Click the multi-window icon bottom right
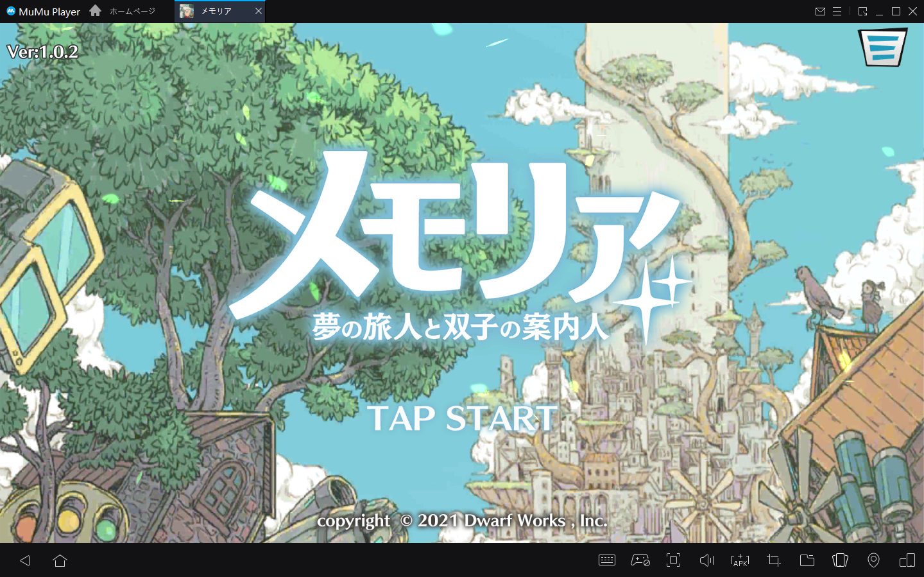Screen dimensions: 924x577 tap(907, 560)
